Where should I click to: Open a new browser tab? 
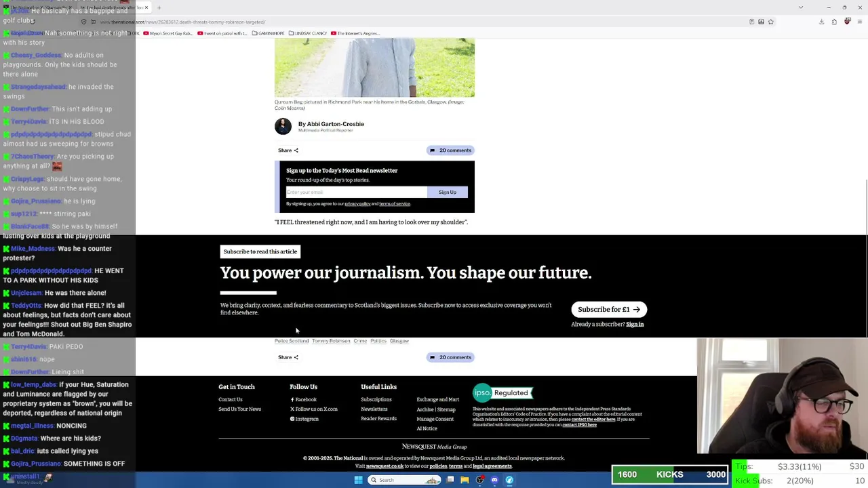click(x=159, y=7)
